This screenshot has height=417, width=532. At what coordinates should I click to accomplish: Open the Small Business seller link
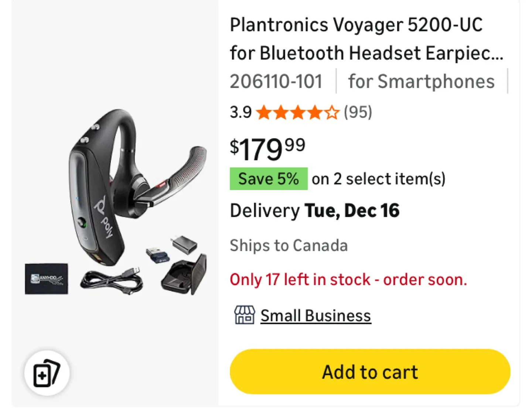click(x=315, y=315)
